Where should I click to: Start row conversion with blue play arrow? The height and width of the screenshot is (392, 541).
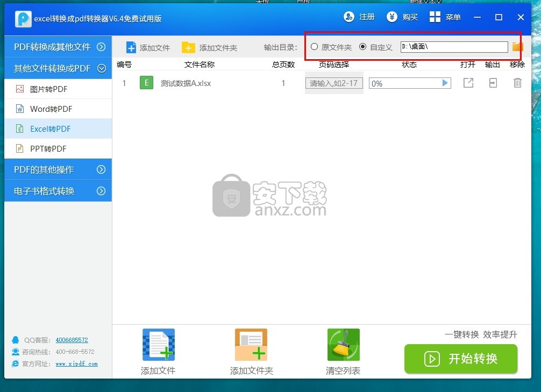point(445,83)
